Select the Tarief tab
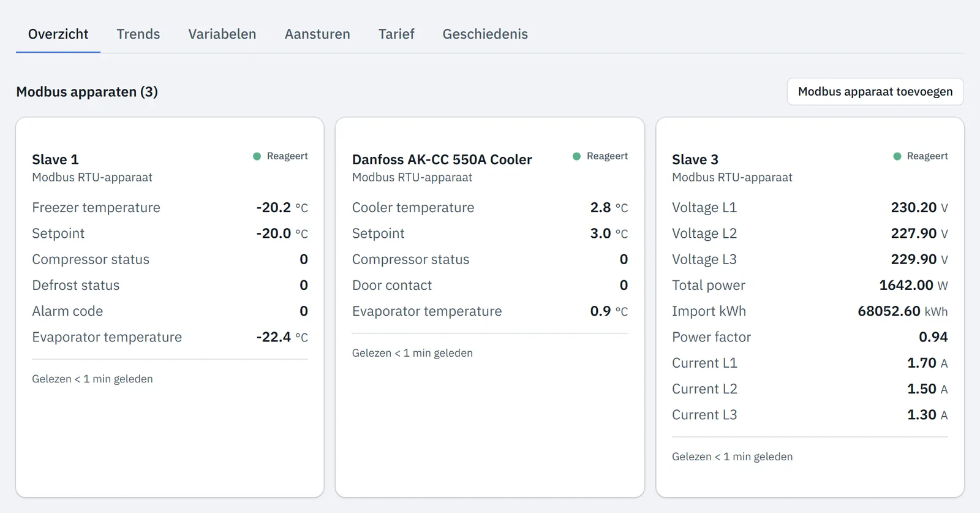The width and height of the screenshot is (980, 513). coord(396,34)
